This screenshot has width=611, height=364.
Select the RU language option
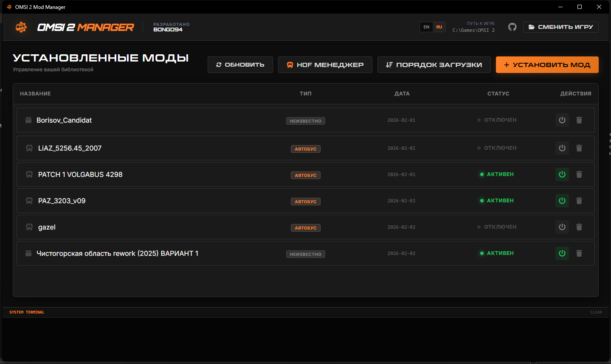pos(439,27)
